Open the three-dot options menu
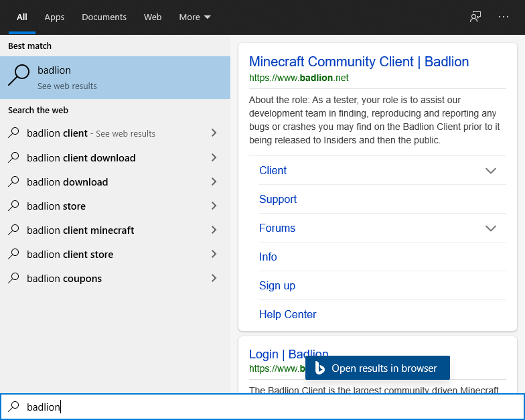Viewport: 525px width, 420px height. click(x=504, y=17)
